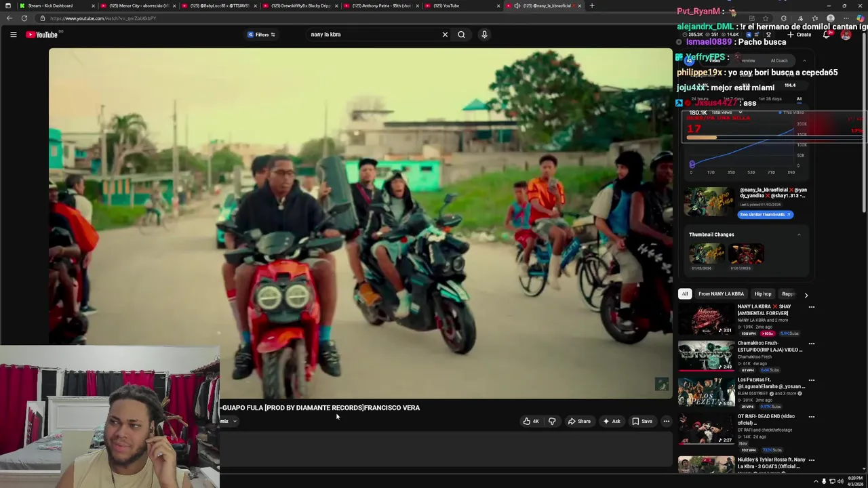
Task: Open 'NANY LA KBRA X SHAY' video thumbnail
Action: point(706,319)
